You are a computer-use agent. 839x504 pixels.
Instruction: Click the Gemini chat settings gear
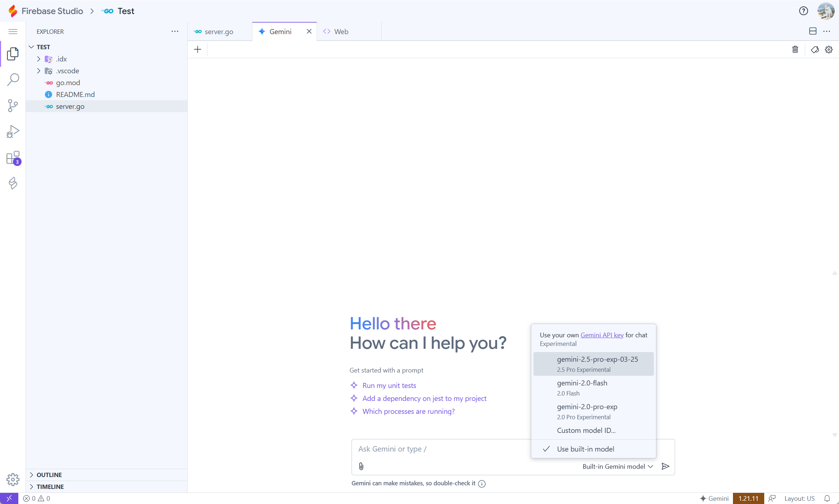click(x=829, y=50)
